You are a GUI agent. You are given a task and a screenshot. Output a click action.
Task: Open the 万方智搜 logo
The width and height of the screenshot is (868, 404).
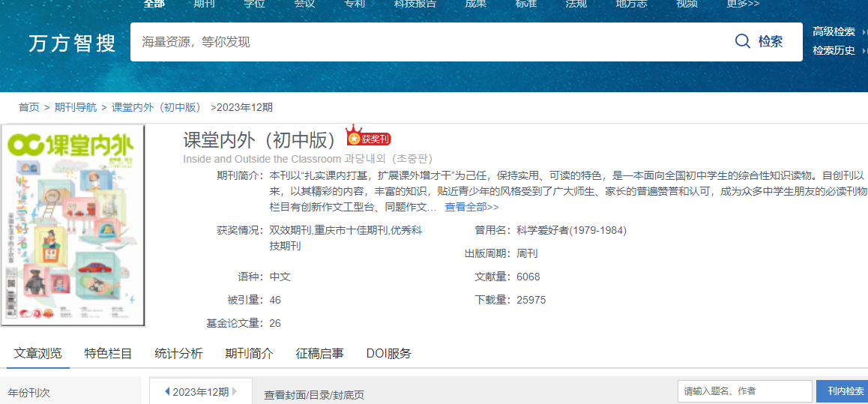73,43
